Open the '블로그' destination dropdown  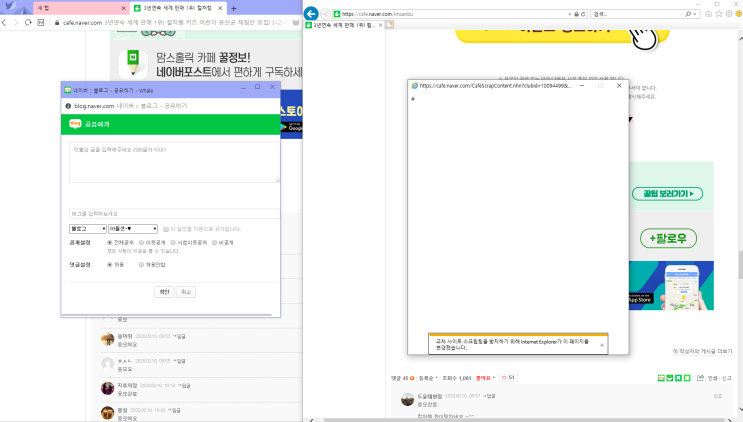[x=88, y=229]
